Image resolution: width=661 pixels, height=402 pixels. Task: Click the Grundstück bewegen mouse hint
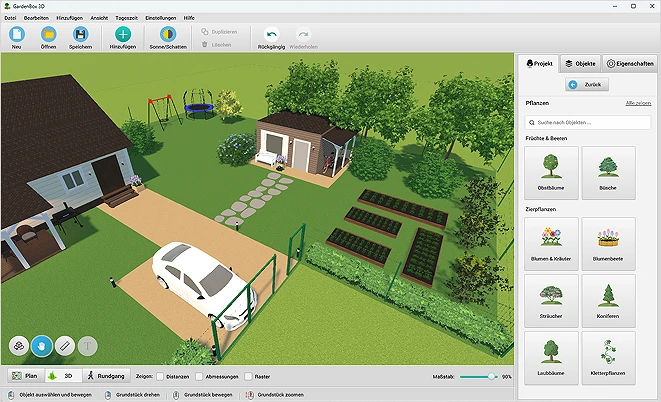point(202,395)
